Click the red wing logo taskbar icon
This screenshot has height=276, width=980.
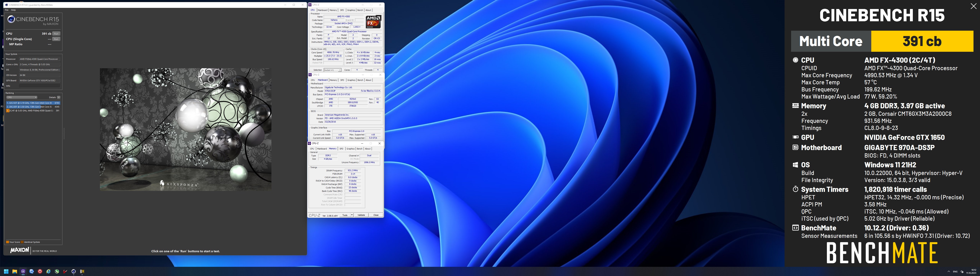click(65, 271)
